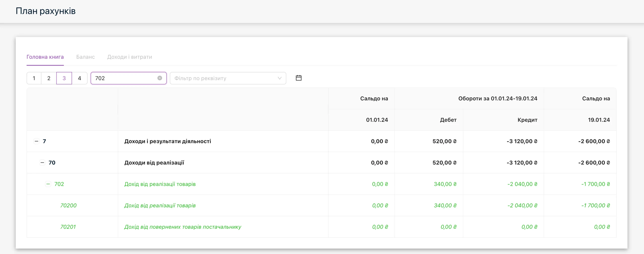The image size is (644, 254).
Task: Switch to the Баланс tab
Action: [x=86, y=57]
